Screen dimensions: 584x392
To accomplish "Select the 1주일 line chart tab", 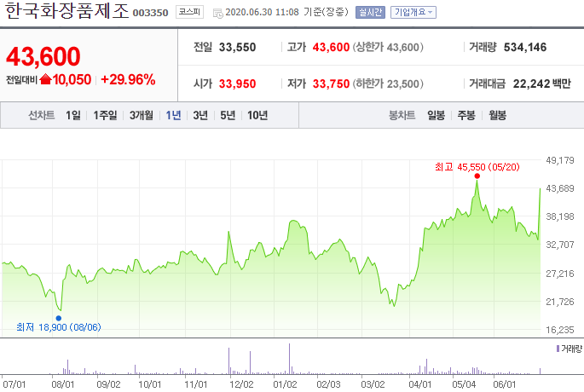I will [105, 115].
